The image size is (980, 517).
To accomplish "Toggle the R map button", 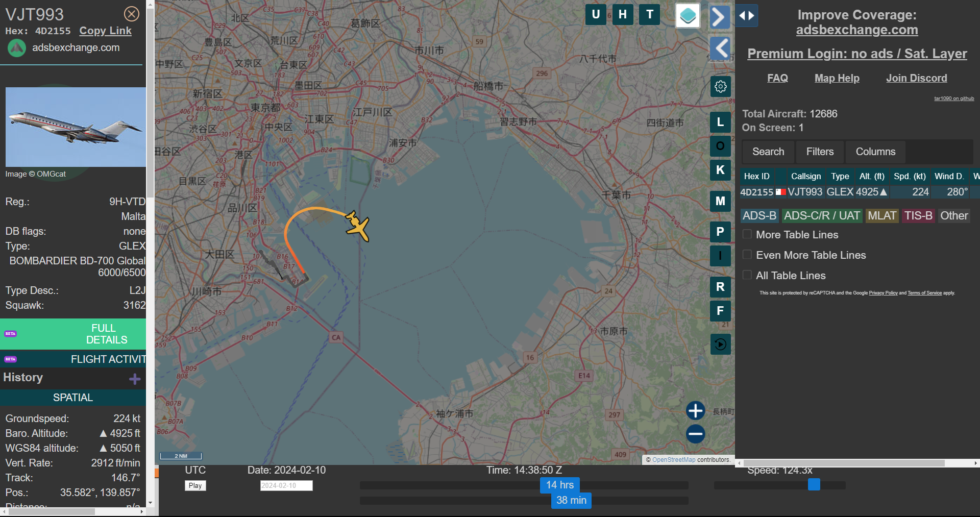I will (x=721, y=287).
